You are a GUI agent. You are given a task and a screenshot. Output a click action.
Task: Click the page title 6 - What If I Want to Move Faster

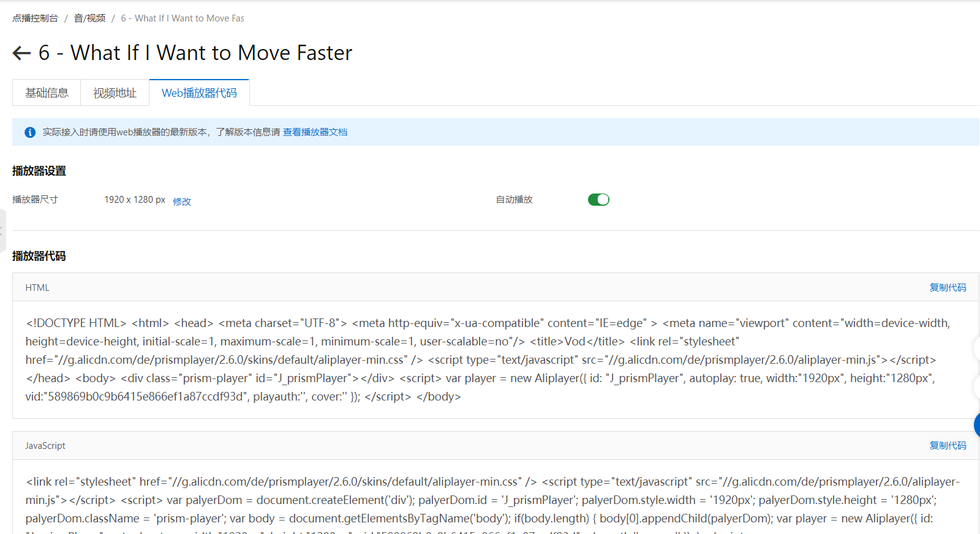click(x=195, y=53)
